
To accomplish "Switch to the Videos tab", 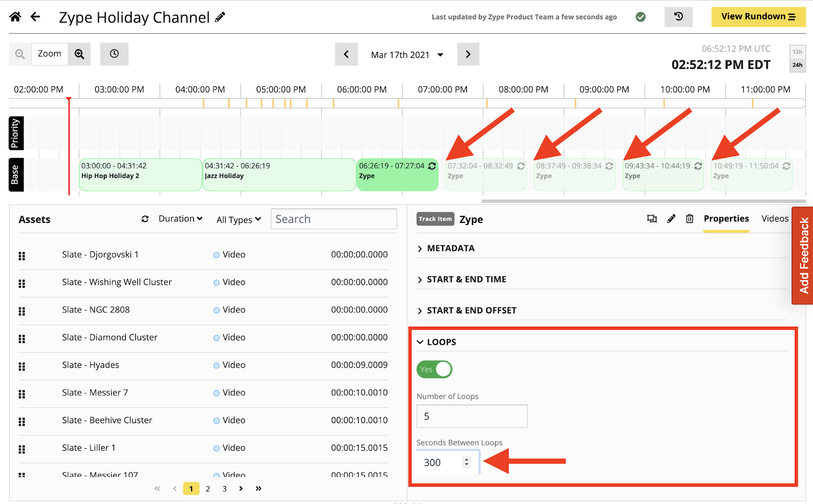I will click(x=775, y=218).
